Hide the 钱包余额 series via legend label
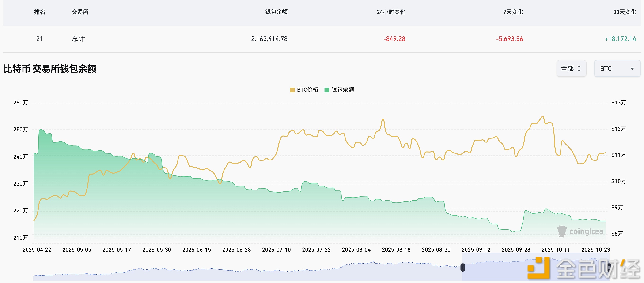The height and width of the screenshot is (283, 644). 342,90
